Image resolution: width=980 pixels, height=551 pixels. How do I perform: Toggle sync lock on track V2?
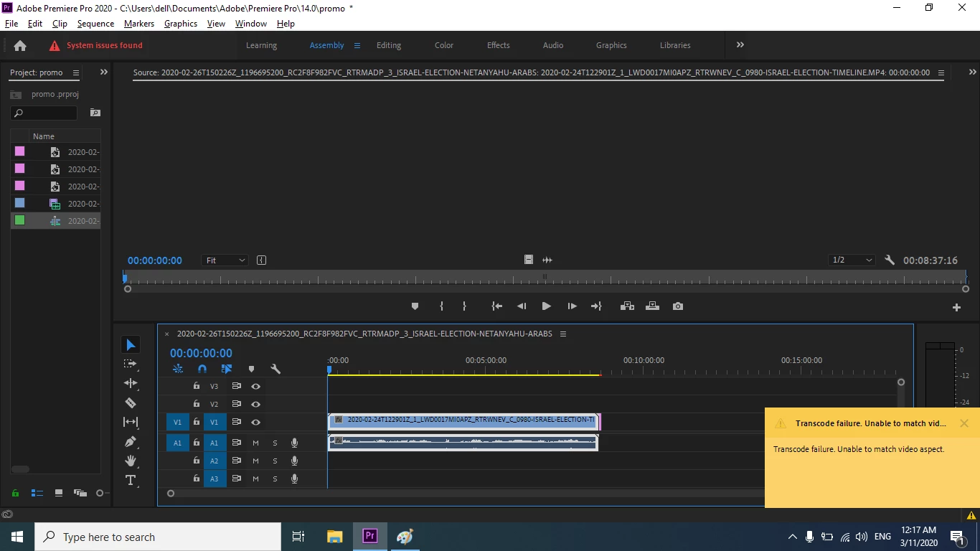[x=236, y=404]
